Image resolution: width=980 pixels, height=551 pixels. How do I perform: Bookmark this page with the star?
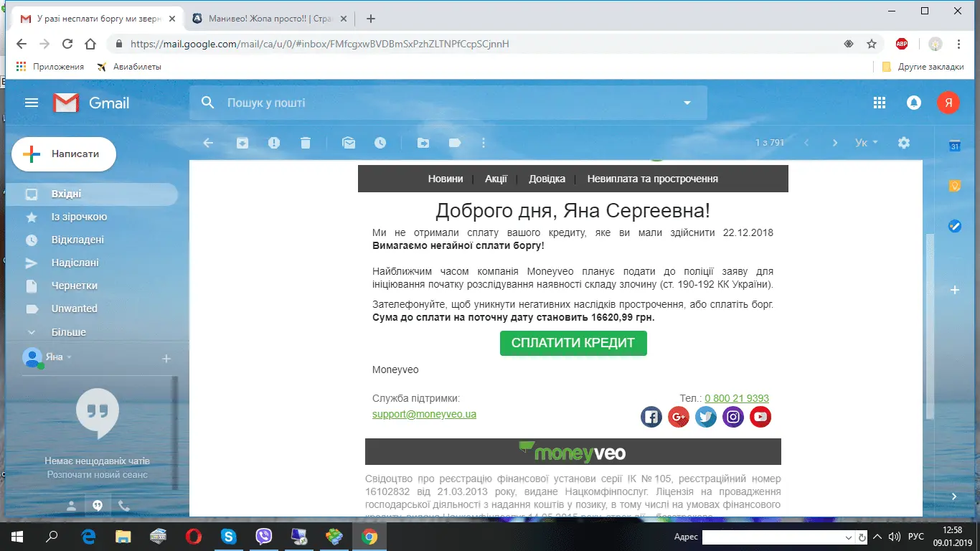[x=872, y=44]
